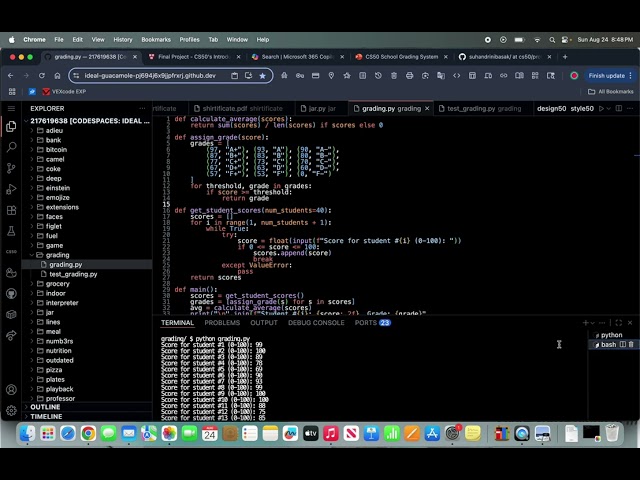Open the Bookmarks menu in Chrome
The image size is (640, 480).
(x=156, y=40)
